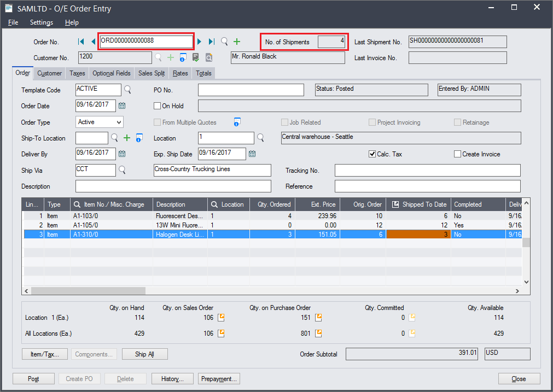Switch to the Sales Split tab
The height and width of the screenshot is (392, 553).
tap(152, 73)
